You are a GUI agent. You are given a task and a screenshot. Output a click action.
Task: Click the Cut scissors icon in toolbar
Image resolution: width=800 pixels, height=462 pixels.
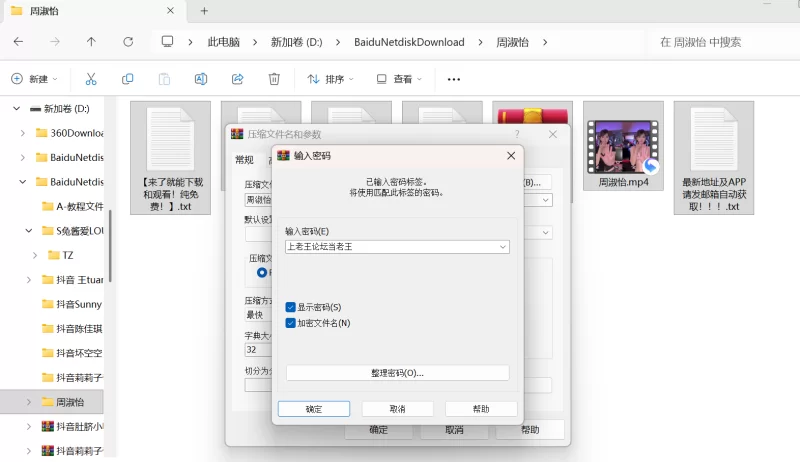pyautogui.click(x=91, y=79)
